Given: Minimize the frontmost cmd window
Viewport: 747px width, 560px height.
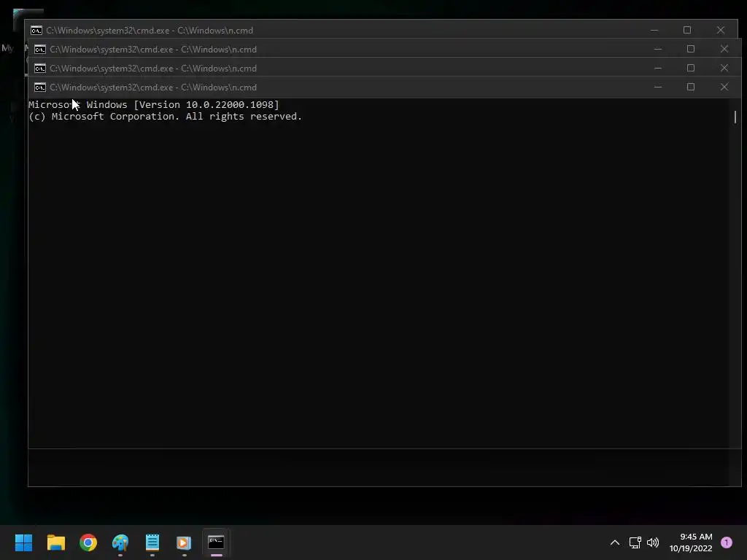Looking at the screenshot, I should click(658, 87).
